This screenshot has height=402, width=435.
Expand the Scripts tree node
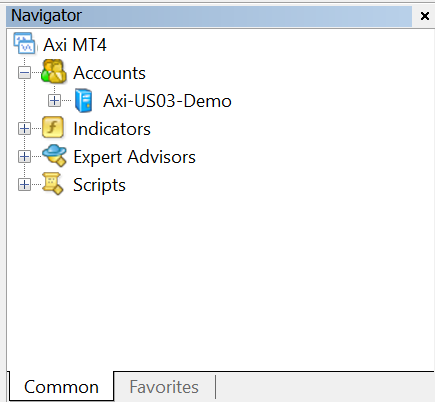[24, 184]
